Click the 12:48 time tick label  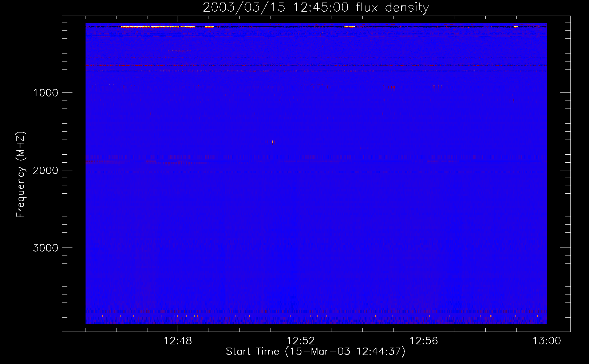(178, 341)
